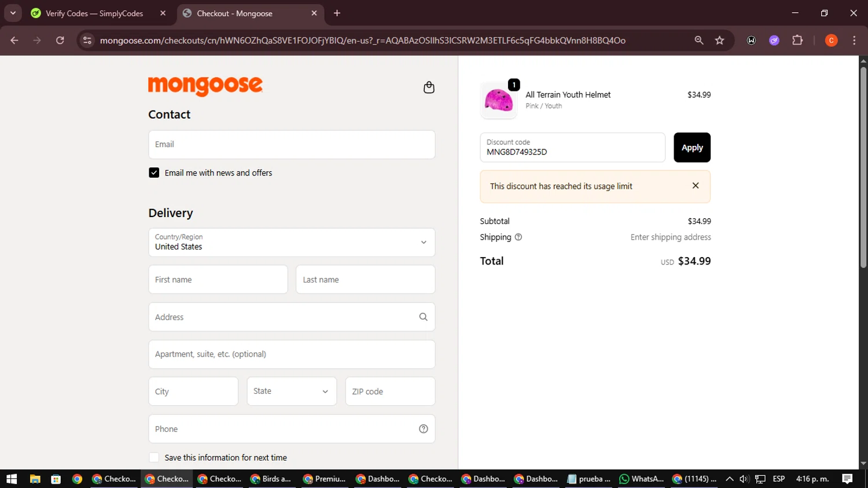Click the Last name field
Screen dimensions: 868x488
pos(366,280)
